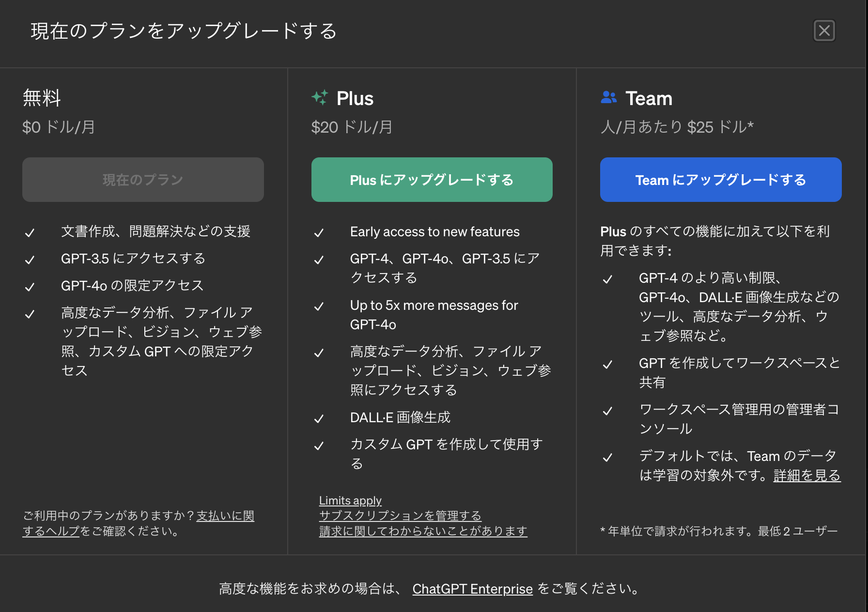868x612 pixels.
Task: Open サブスクリプションを管理する link
Action: pos(400,516)
